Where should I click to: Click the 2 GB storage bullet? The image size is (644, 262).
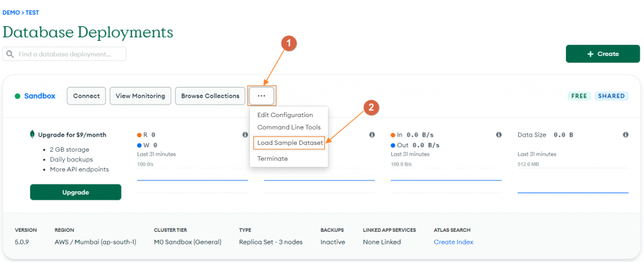point(69,150)
